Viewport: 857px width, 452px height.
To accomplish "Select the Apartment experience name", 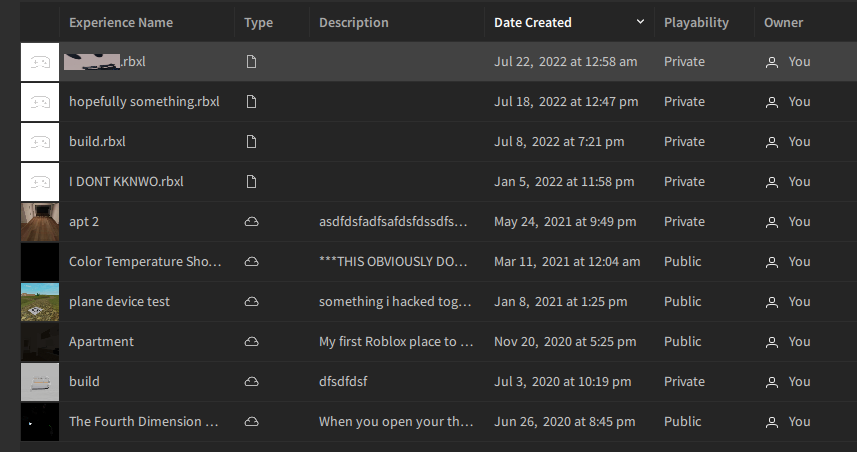I will (x=101, y=342).
